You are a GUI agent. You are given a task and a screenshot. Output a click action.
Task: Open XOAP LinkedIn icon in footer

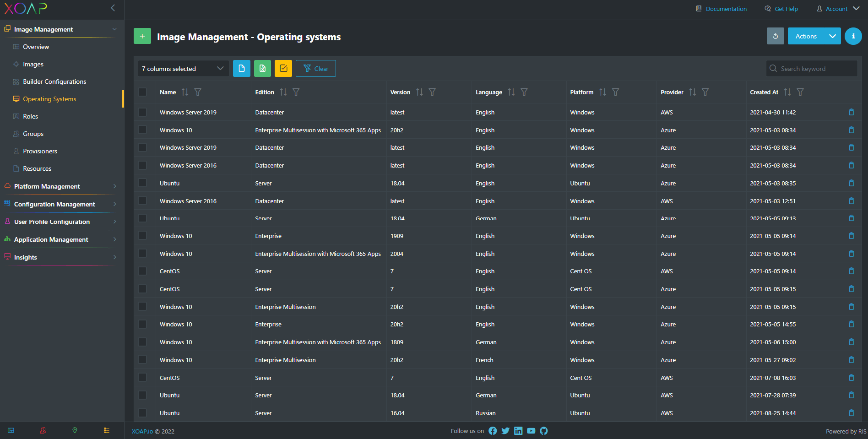point(518,431)
